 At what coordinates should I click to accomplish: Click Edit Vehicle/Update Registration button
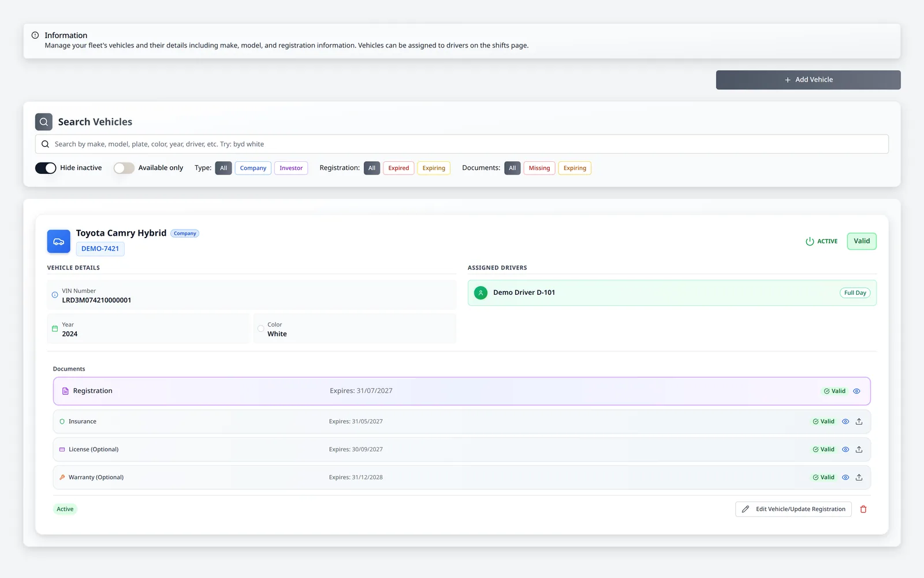(793, 509)
